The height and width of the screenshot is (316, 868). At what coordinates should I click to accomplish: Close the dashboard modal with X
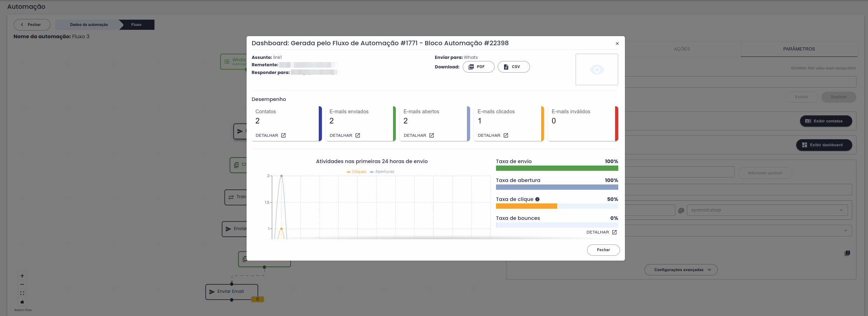[x=617, y=43]
